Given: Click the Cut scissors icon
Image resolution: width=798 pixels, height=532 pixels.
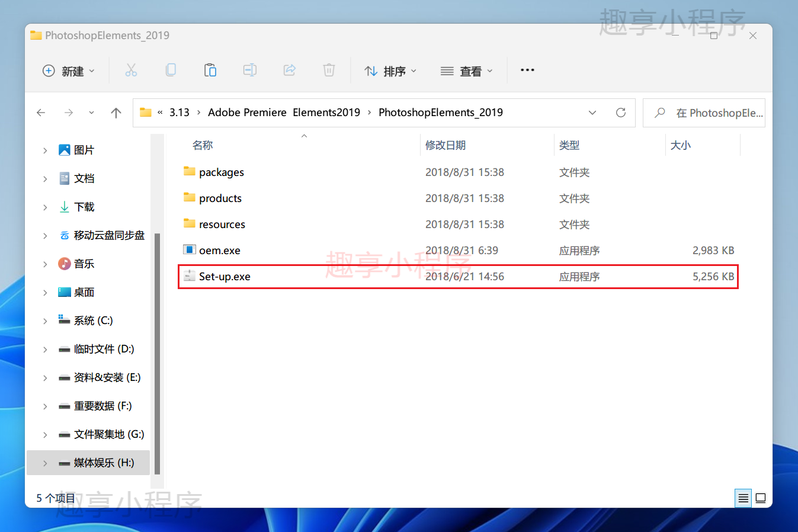Looking at the screenshot, I should point(131,70).
